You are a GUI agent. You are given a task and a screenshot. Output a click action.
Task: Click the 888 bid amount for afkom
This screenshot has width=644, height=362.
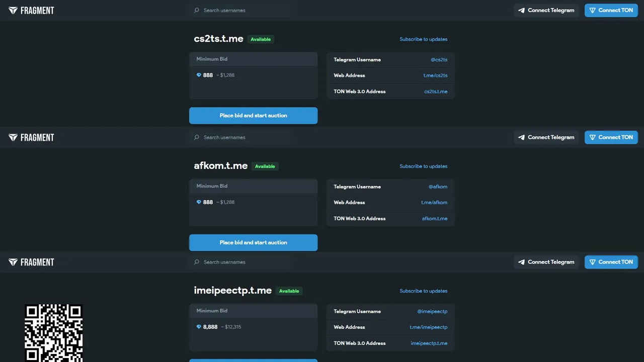208,202
